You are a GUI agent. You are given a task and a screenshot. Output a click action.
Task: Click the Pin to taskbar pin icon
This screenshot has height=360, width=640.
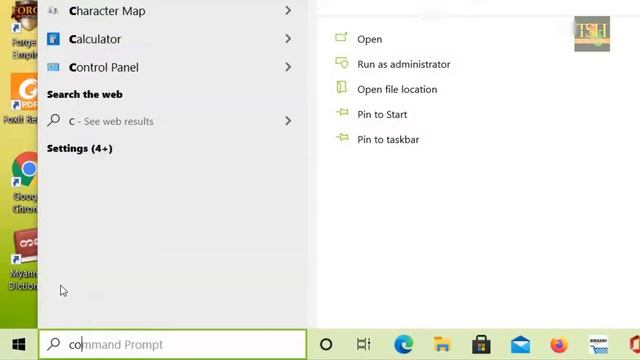click(342, 138)
